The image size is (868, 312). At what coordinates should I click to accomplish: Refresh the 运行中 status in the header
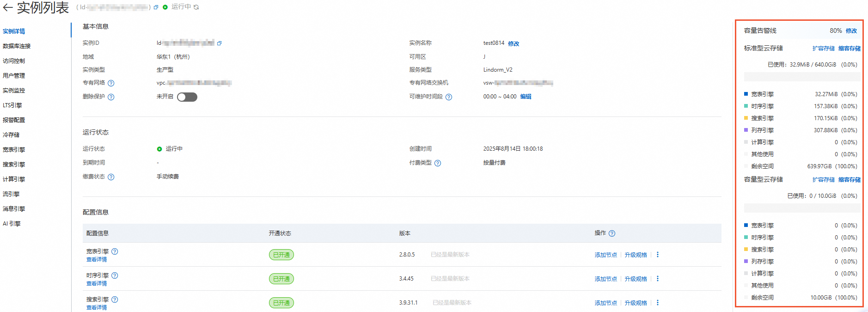[x=196, y=7]
